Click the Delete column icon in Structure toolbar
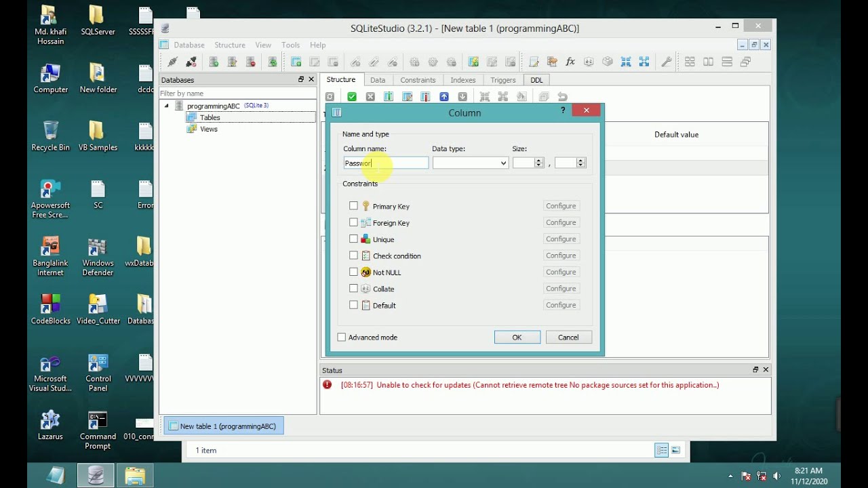The image size is (868, 488). 426,97
